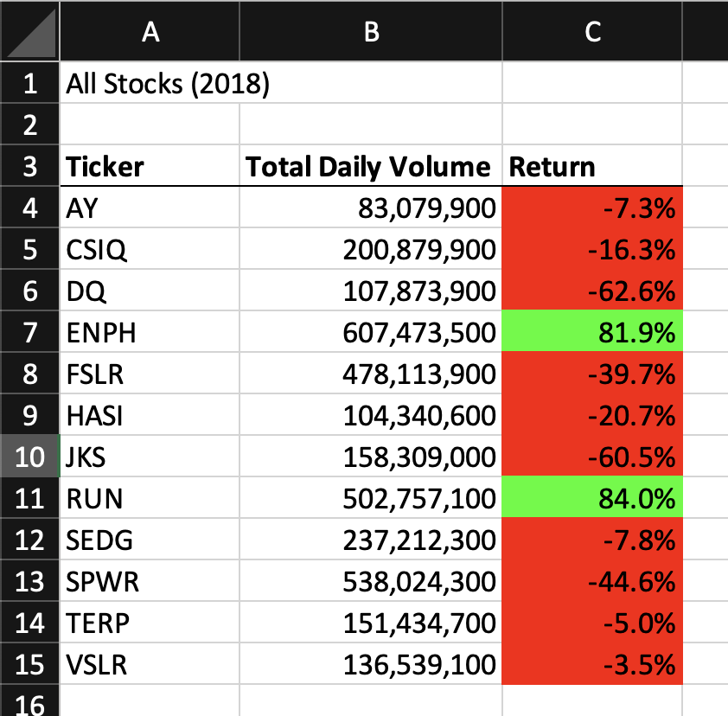Click the 83,079,900 volume cell for AY
Viewport: 728px width, 716px height.
pyautogui.click(x=370, y=208)
